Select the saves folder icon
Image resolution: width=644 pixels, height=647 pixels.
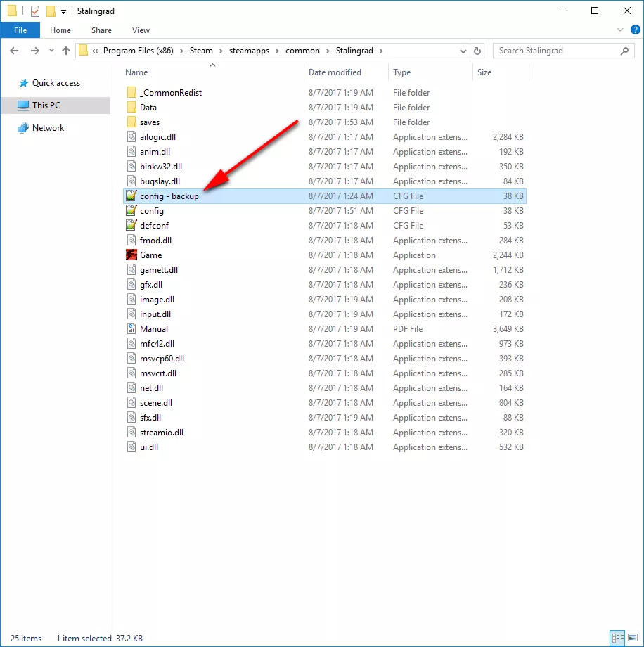(131, 122)
